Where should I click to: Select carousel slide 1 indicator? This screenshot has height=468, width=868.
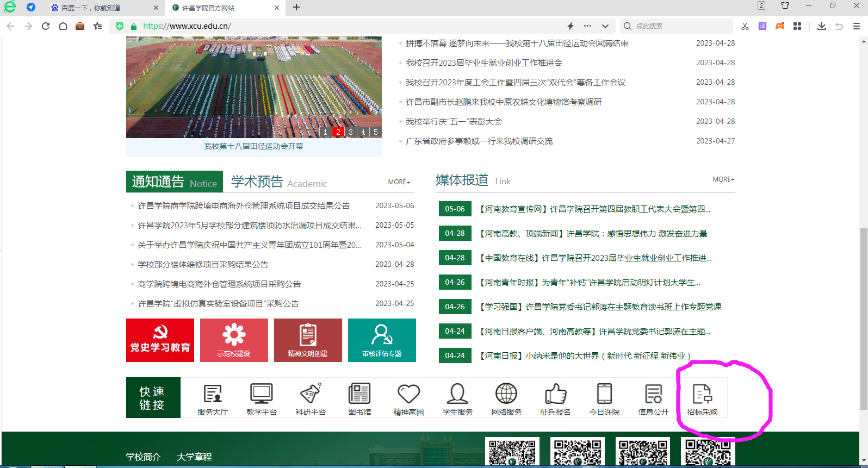325,132
